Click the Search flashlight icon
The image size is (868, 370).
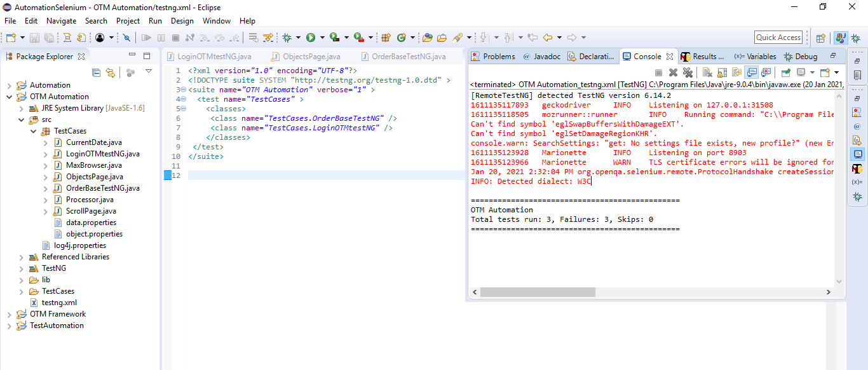click(x=458, y=38)
